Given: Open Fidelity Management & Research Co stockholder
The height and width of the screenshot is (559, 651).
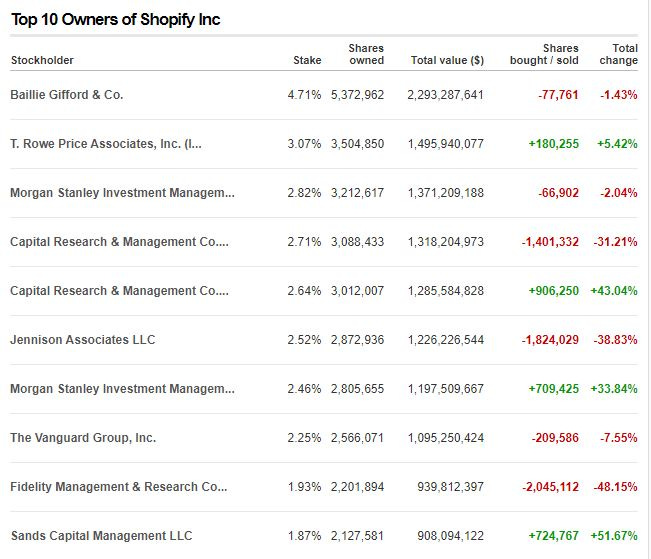Looking at the screenshot, I should click(x=119, y=487).
